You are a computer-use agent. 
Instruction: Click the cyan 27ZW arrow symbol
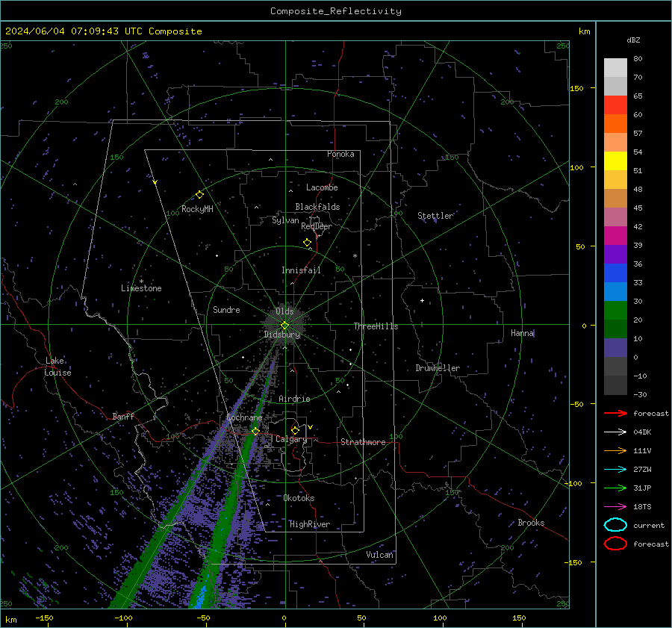point(615,470)
